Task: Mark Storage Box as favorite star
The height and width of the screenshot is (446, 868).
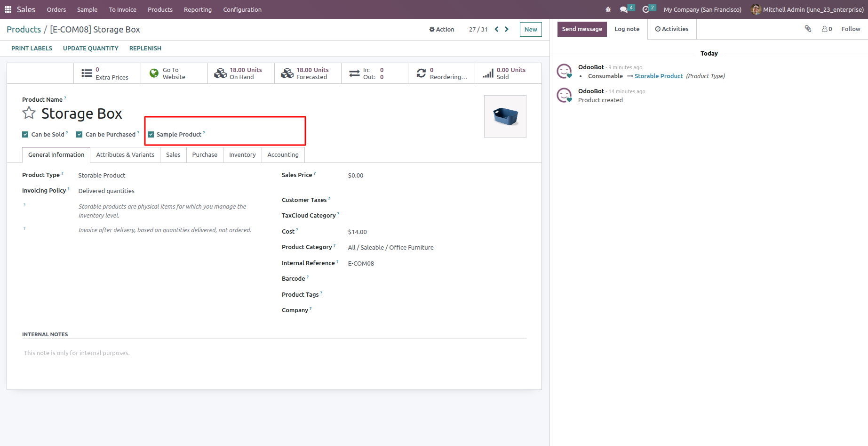Action: [29, 113]
